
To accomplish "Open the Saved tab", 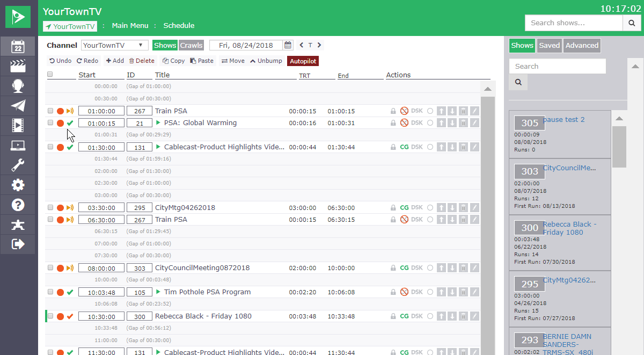I will click(550, 46).
